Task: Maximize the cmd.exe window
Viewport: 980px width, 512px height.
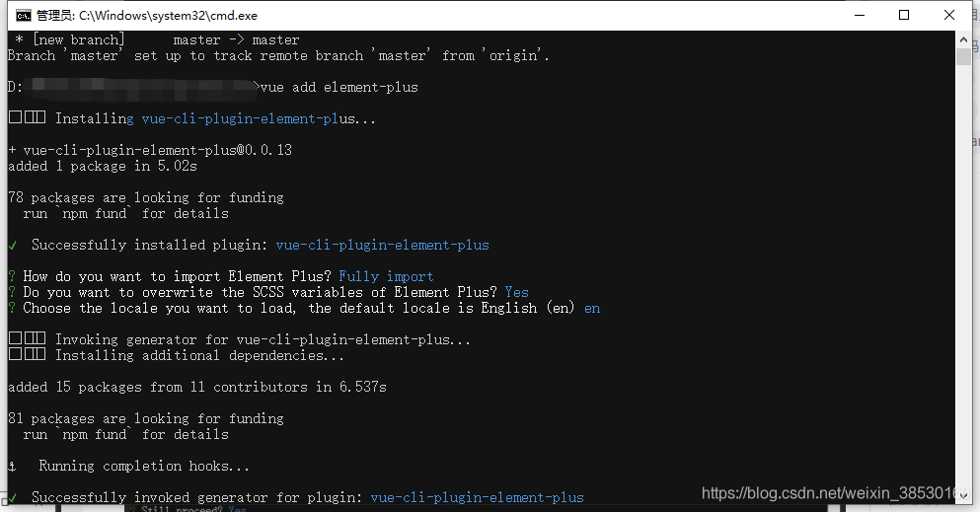Action: pos(904,15)
